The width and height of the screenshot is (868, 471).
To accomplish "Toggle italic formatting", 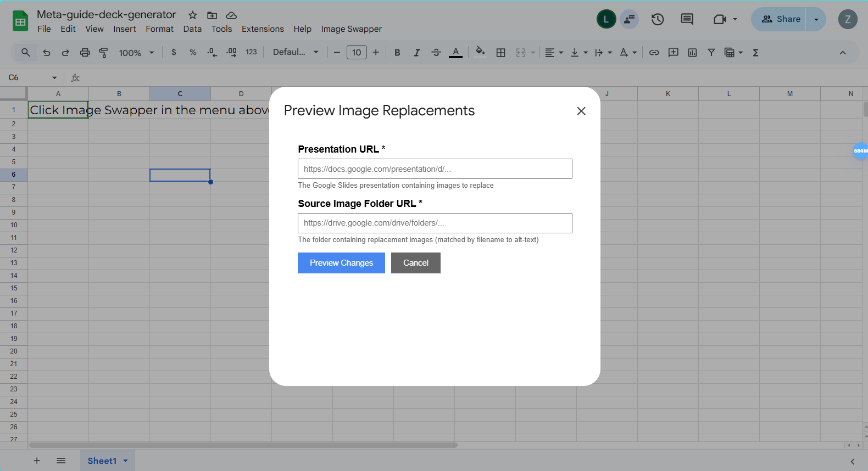I will click(x=416, y=53).
